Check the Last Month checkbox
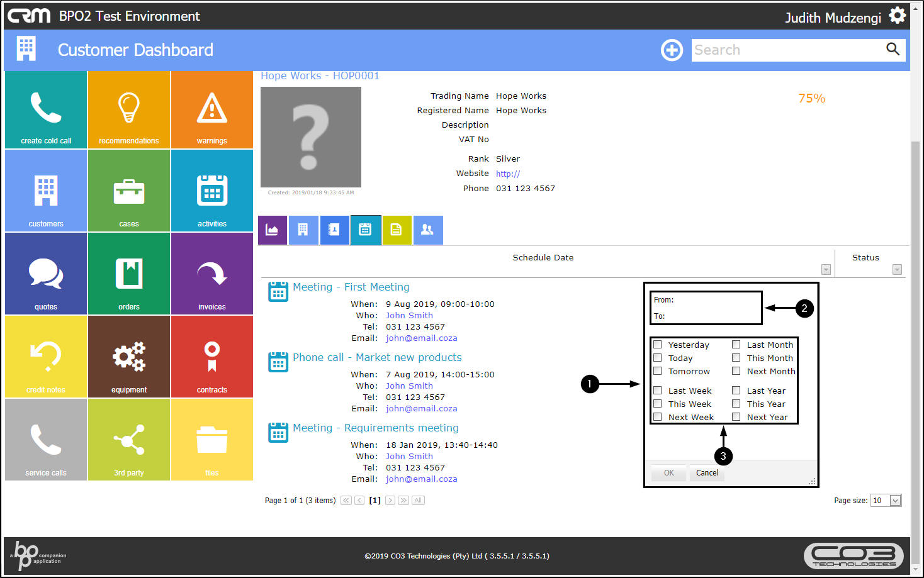The image size is (924, 578). click(x=736, y=345)
